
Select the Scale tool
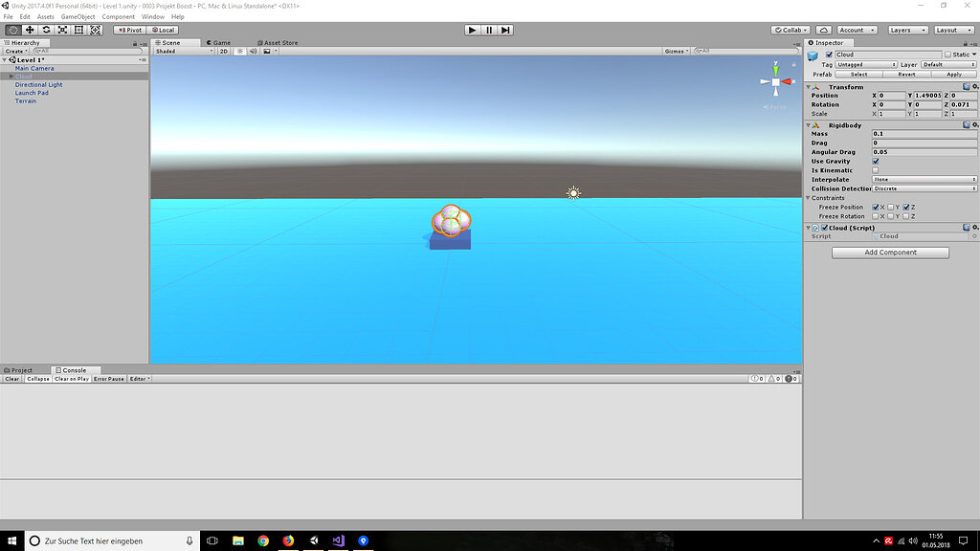click(63, 30)
